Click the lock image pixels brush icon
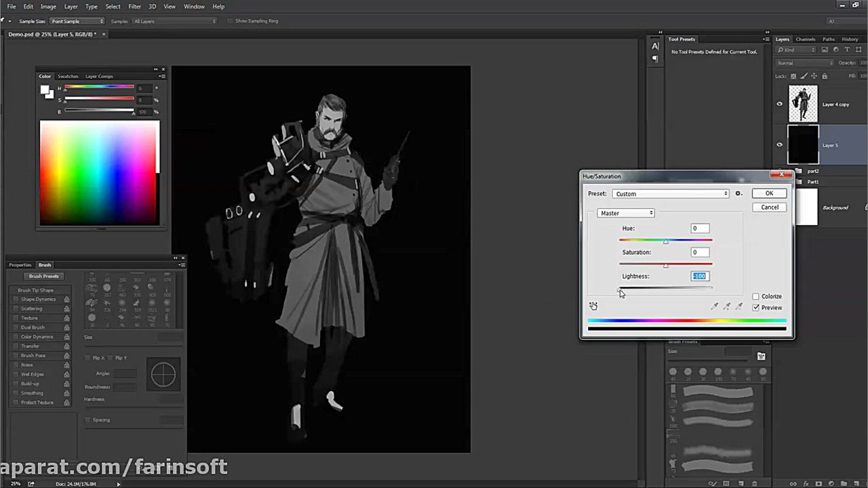 point(804,76)
